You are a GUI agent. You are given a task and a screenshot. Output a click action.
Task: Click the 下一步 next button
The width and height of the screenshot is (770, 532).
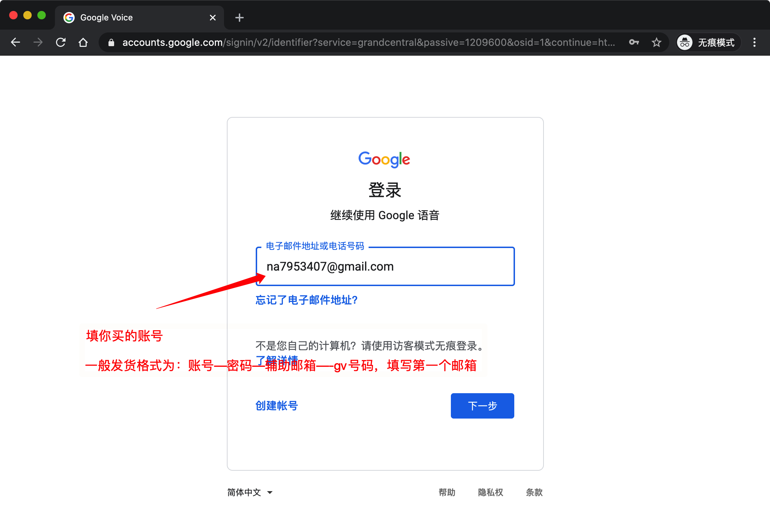click(482, 406)
